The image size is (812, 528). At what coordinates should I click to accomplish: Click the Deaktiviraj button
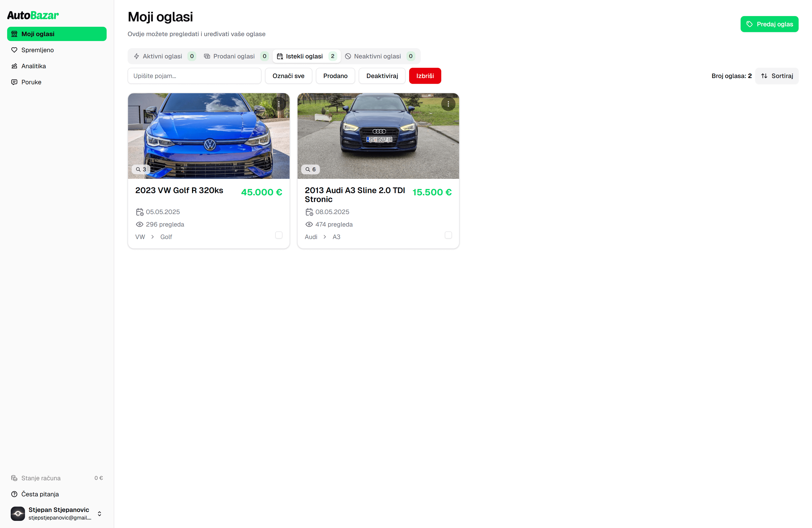pos(382,76)
